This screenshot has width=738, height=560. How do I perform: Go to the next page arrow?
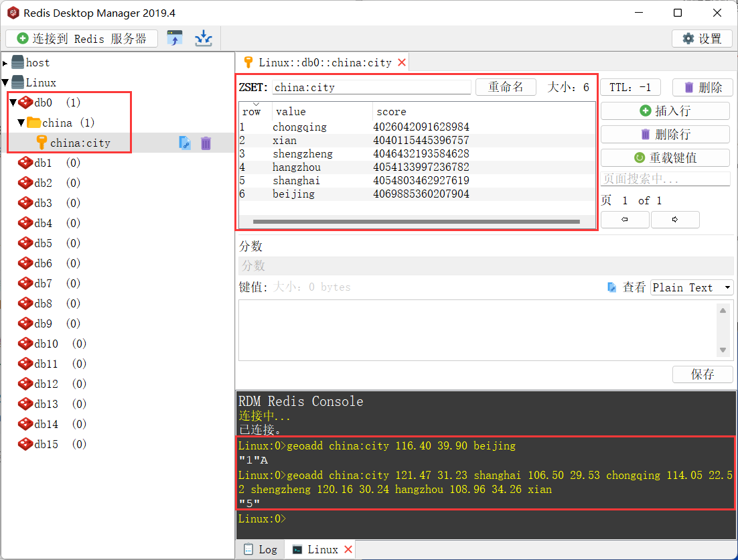point(674,220)
